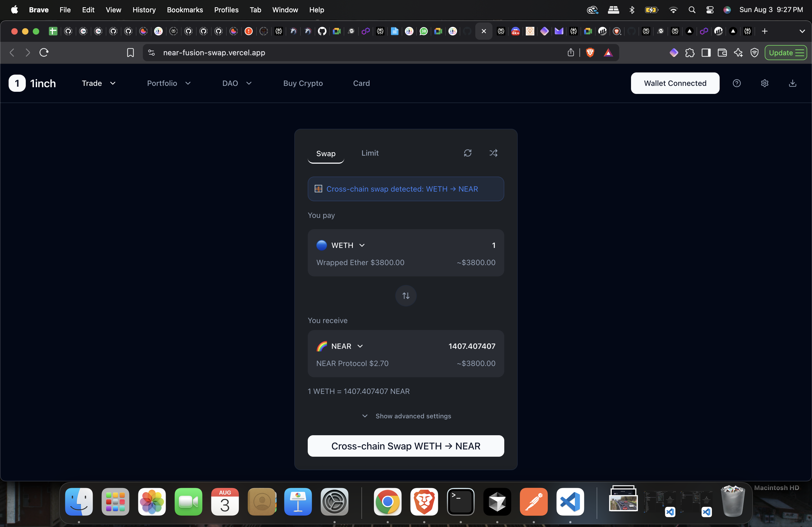Open System Settings from the dock

[334, 502]
